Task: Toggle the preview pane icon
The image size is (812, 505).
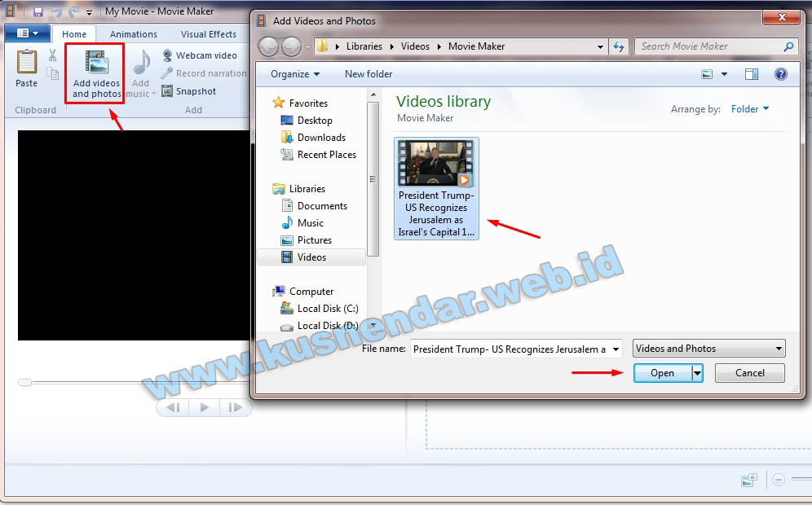Action: click(x=752, y=74)
